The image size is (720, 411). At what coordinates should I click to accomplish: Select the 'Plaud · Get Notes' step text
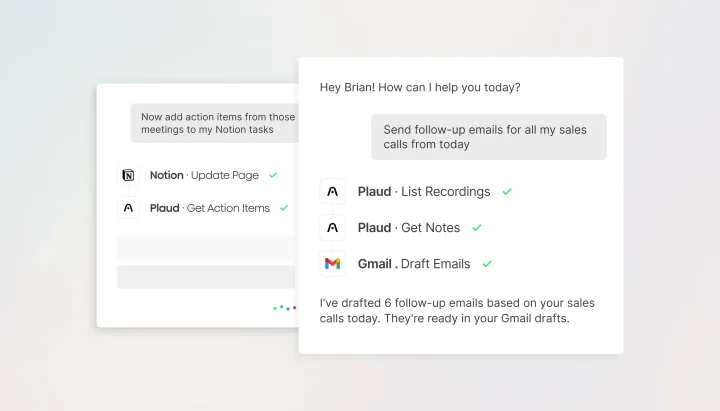click(x=409, y=228)
